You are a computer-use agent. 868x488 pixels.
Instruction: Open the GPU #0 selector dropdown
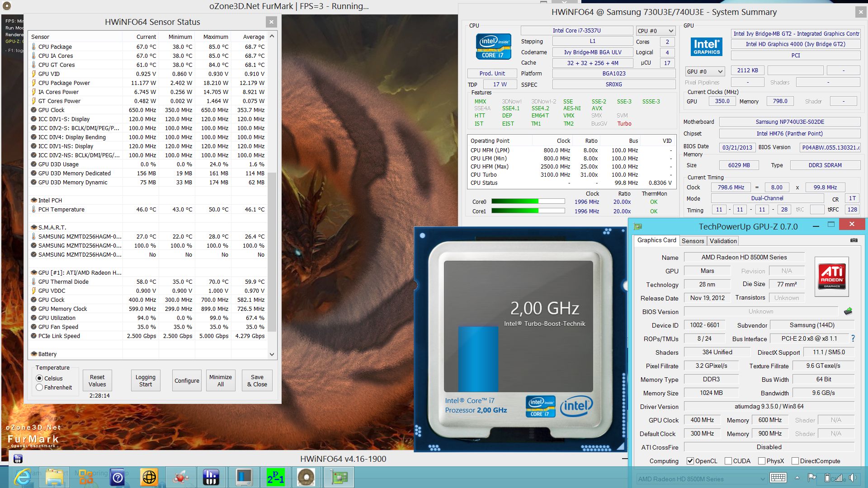(x=705, y=71)
